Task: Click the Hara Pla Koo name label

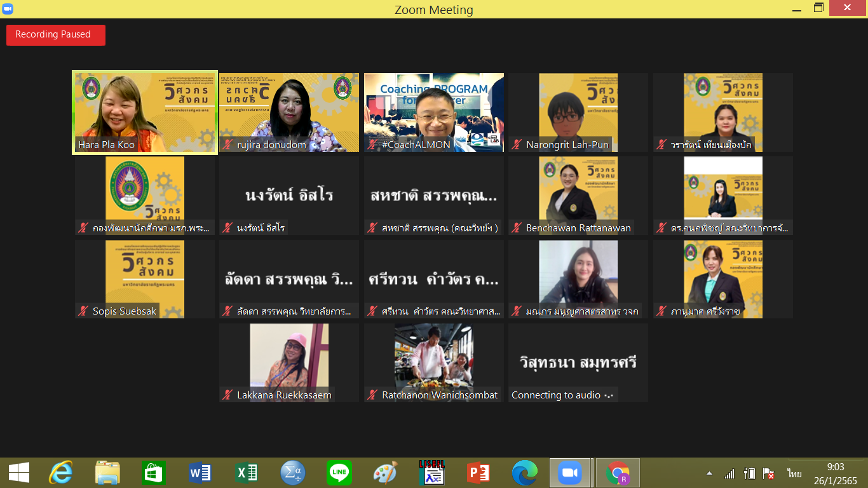Action: pos(106,145)
